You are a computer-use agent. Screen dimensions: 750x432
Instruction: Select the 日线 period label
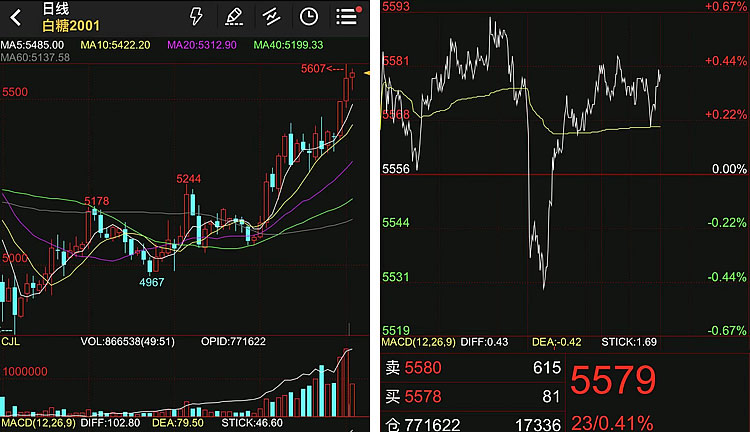pyautogui.click(x=55, y=8)
